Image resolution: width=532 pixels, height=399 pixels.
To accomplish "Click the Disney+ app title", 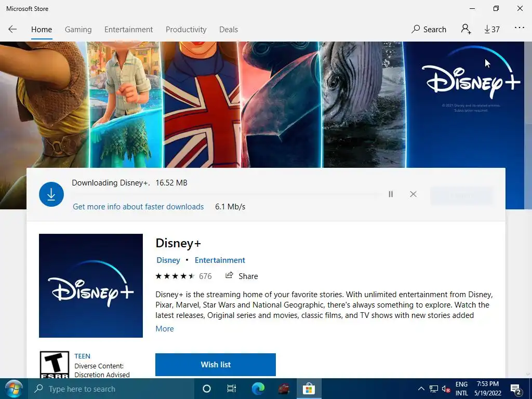I will click(178, 243).
